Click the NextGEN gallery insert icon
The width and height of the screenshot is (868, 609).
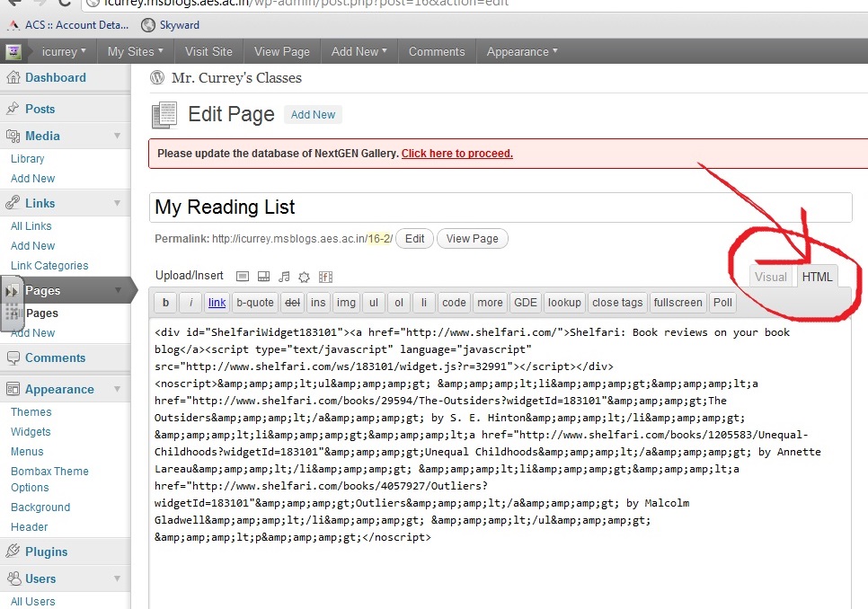click(325, 277)
